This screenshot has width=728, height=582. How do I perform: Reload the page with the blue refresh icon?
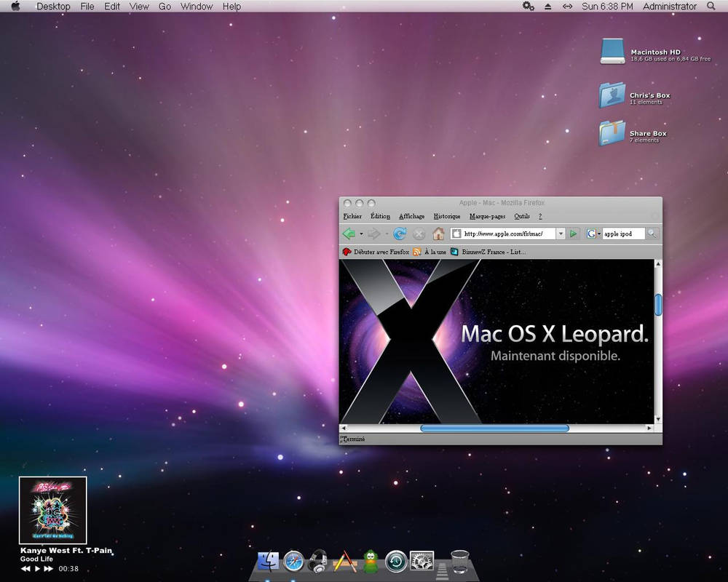(x=399, y=234)
